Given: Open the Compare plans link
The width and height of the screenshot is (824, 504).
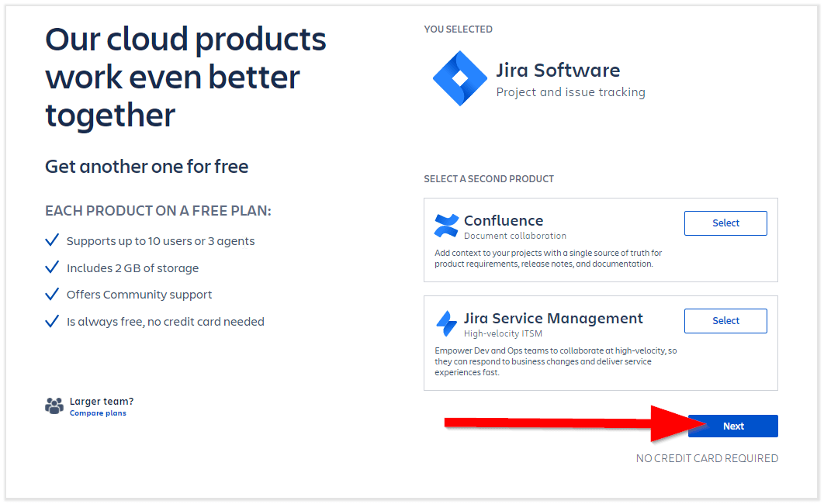Looking at the screenshot, I should (x=99, y=413).
